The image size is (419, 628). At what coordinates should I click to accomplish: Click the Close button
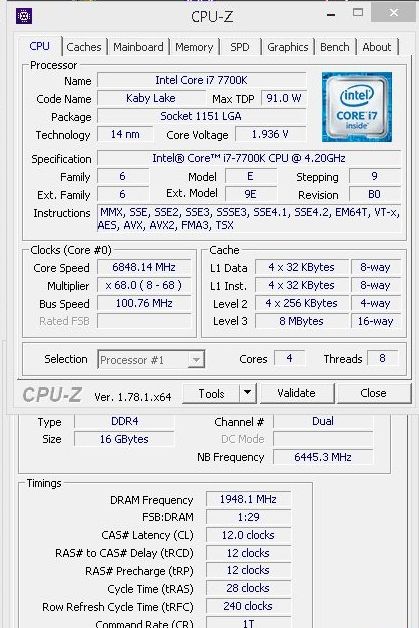click(373, 393)
